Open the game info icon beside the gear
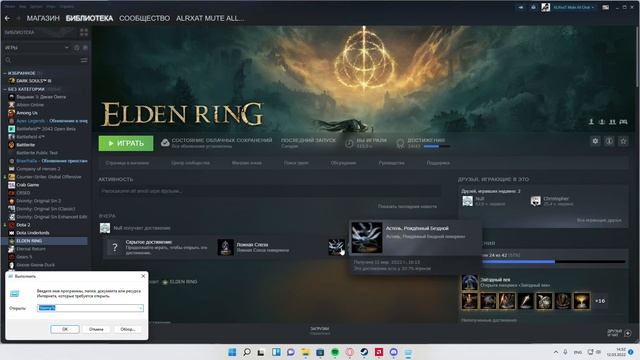This screenshot has width=640, height=360. [x=609, y=141]
